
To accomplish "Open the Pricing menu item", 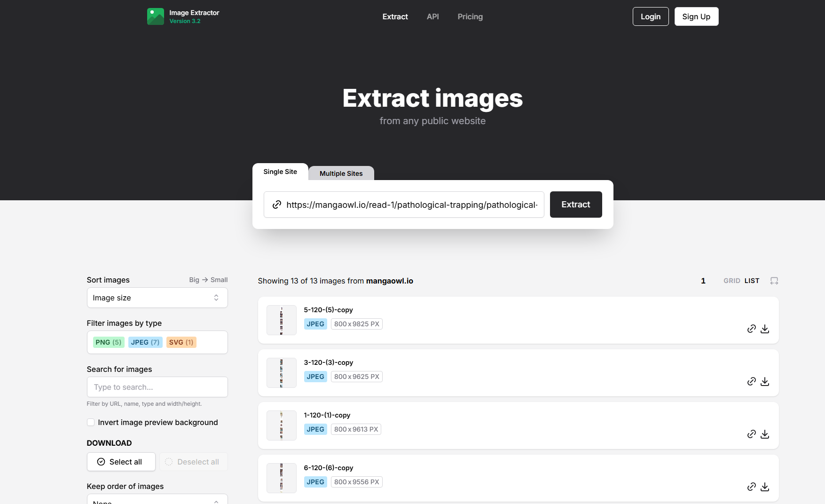I will [470, 16].
